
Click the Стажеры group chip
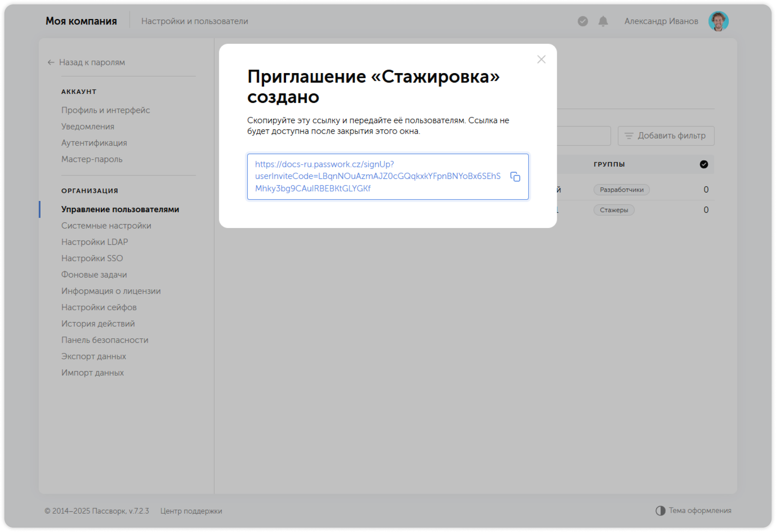coord(614,210)
